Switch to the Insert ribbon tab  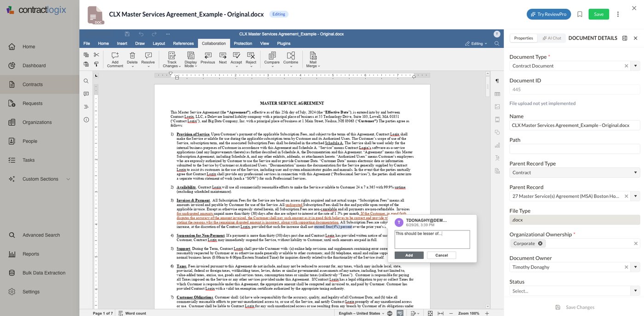pyautogui.click(x=122, y=44)
